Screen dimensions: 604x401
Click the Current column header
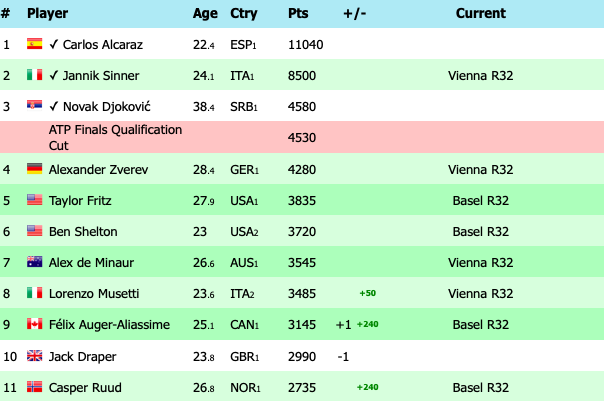coord(480,14)
